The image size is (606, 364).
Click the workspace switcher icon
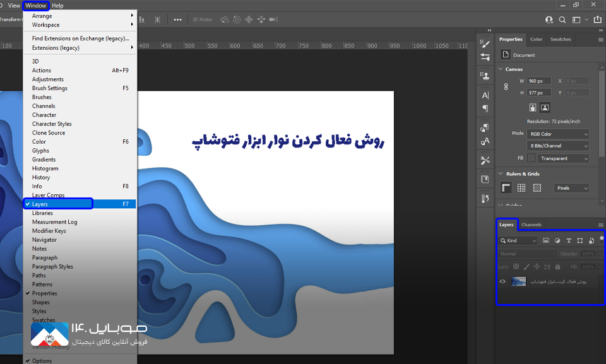576,20
